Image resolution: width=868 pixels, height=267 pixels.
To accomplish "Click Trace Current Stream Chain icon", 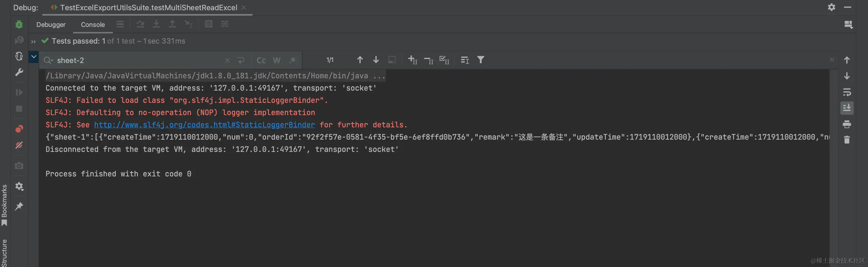I will pyautogui.click(x=225, y=24).
